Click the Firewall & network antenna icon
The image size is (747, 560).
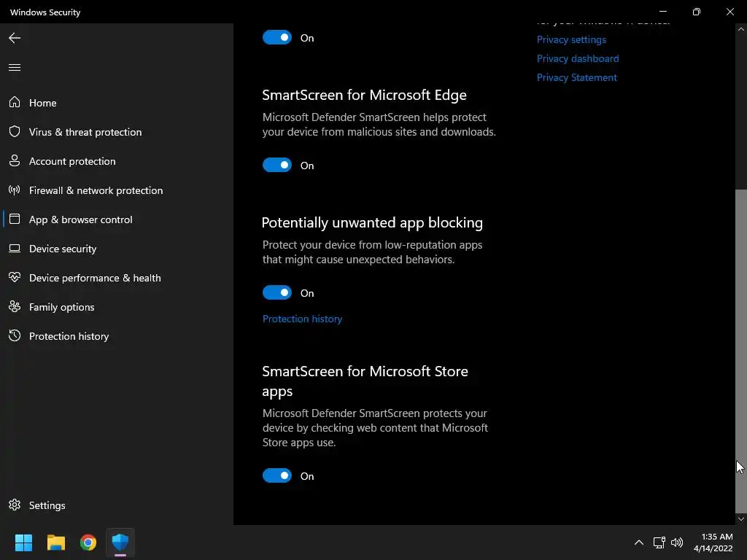pos(15,190)
